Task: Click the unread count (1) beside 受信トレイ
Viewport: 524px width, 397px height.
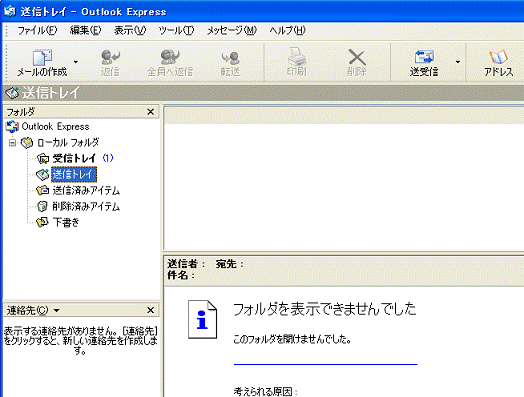Action: tap(108, 158)
